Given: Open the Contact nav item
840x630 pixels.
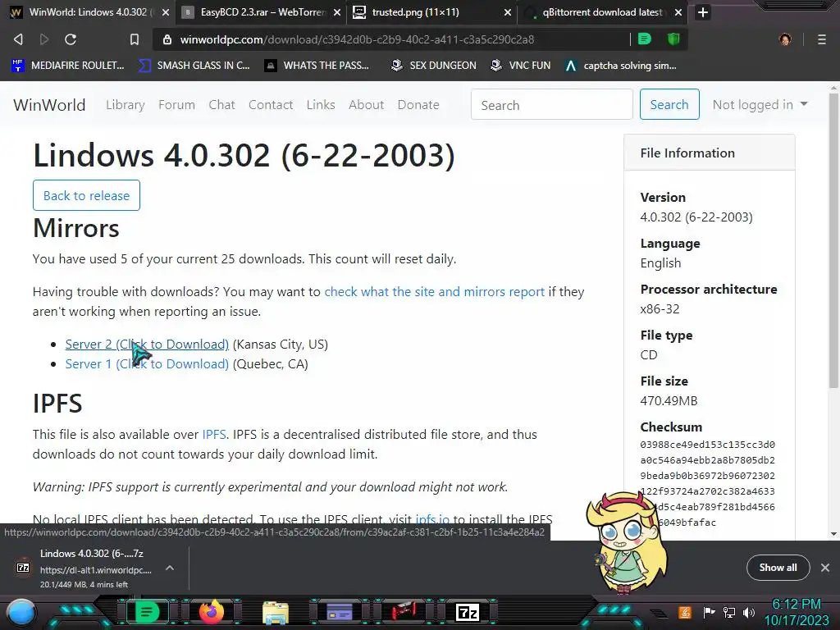Looking at the screenshot, I should coord(271,105).
